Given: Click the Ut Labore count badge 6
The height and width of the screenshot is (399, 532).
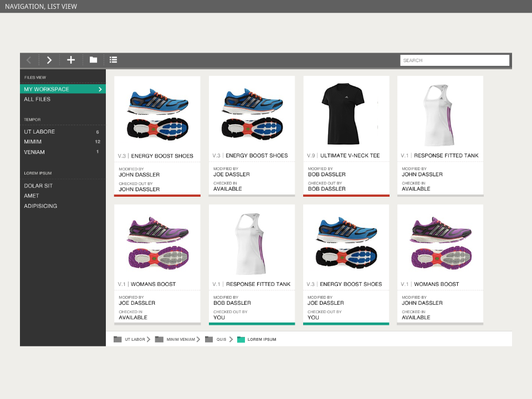Looking at the screenshot, I should pyautogui.click(x=98, y=132).
